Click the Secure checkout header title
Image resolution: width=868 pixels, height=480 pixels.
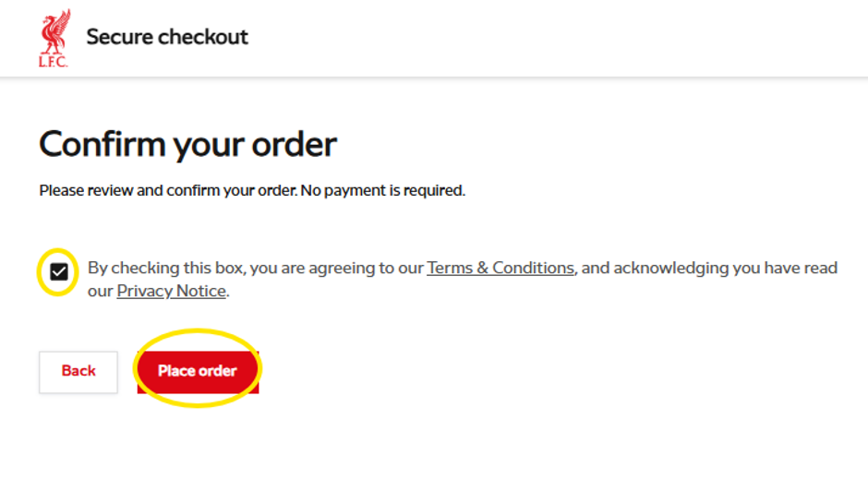167,37
